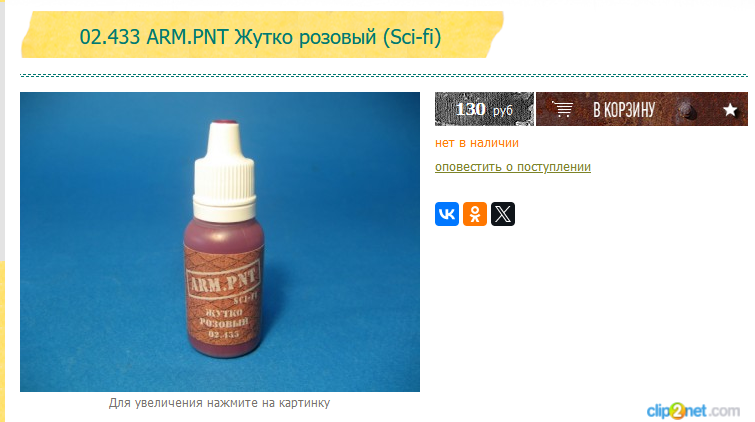Click the clip2net.com watermark logo
Screen dimensions: 755x422
[693, 411]
